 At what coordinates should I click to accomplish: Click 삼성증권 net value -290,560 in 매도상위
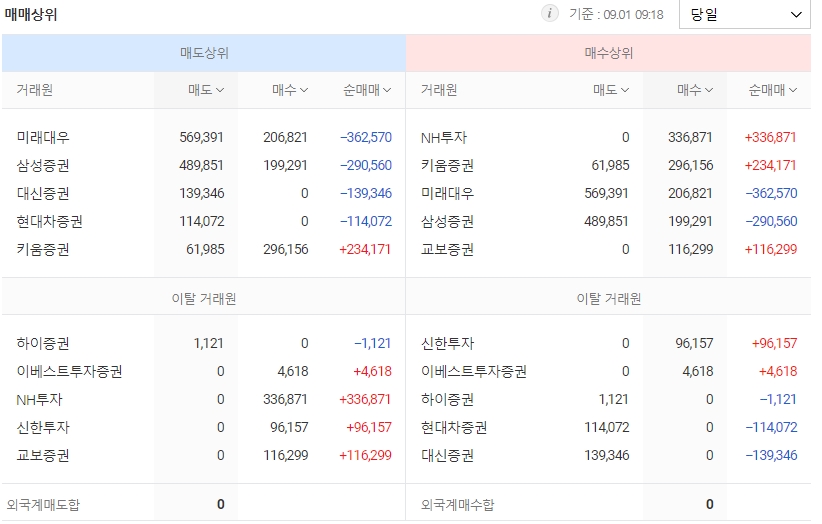coord(366,166)
